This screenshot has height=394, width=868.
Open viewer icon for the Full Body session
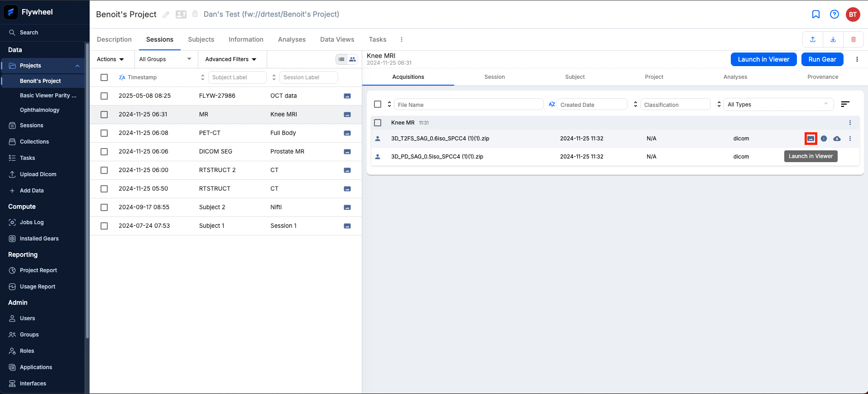(x=347, y=133)
